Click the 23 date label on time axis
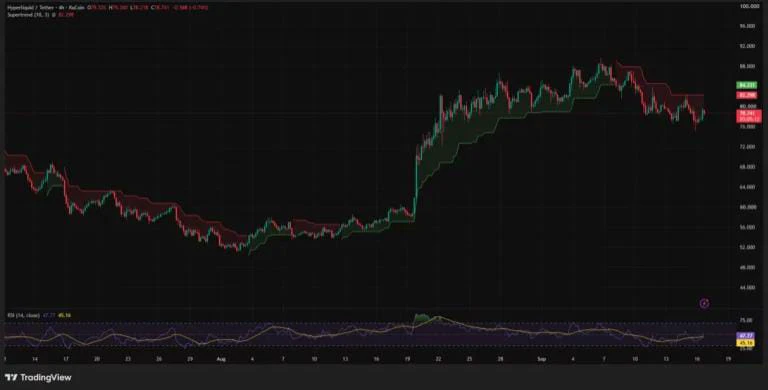768x390 pixels. 128,359
